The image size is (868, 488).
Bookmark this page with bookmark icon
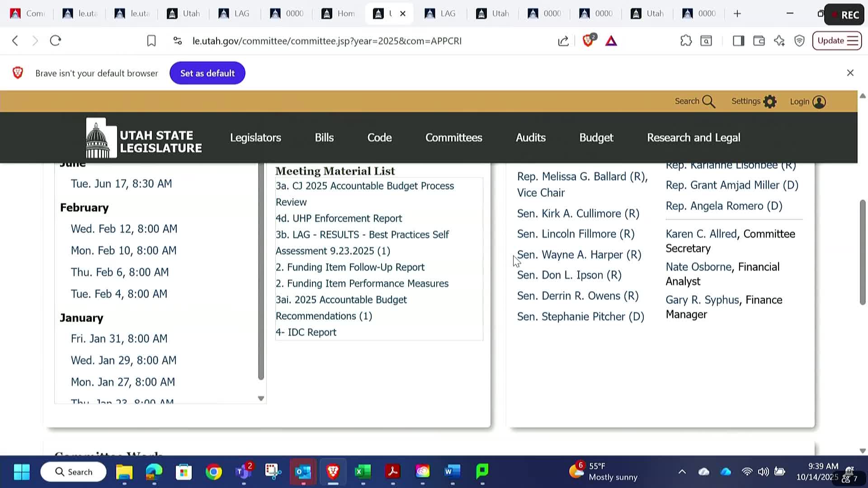[151, 41]
